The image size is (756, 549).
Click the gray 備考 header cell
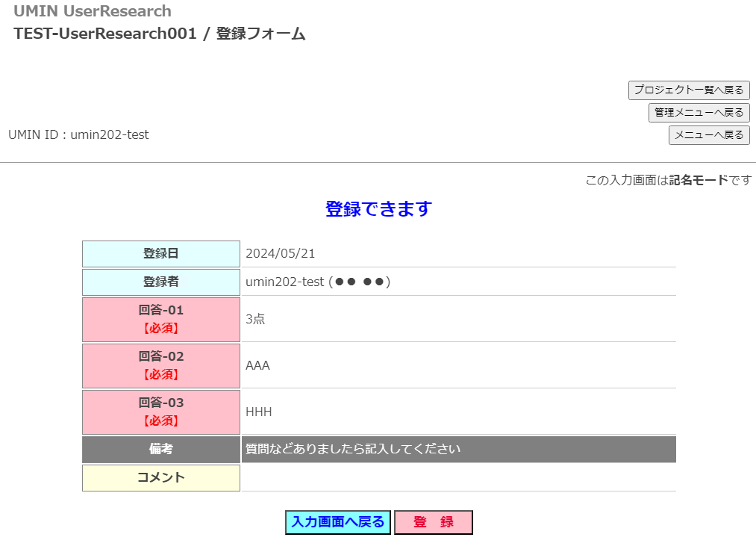[x=161, y=450]
